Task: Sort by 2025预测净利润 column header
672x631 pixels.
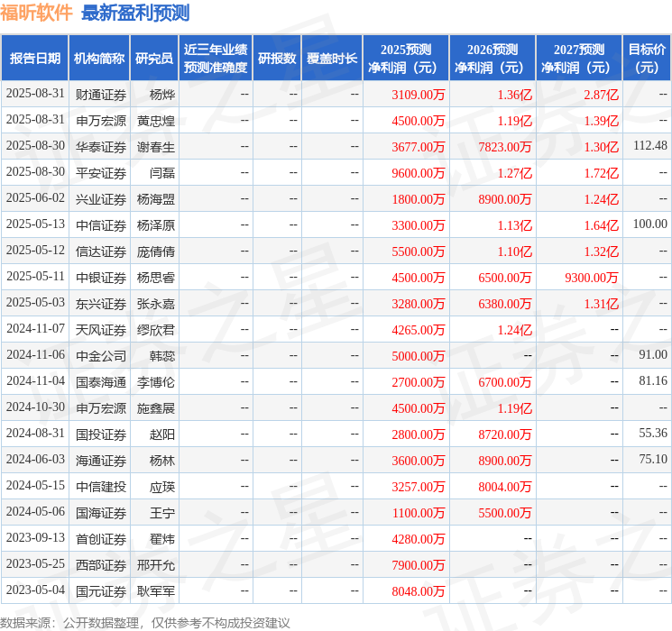Action: pyautogui.click(x=405, y=59)
